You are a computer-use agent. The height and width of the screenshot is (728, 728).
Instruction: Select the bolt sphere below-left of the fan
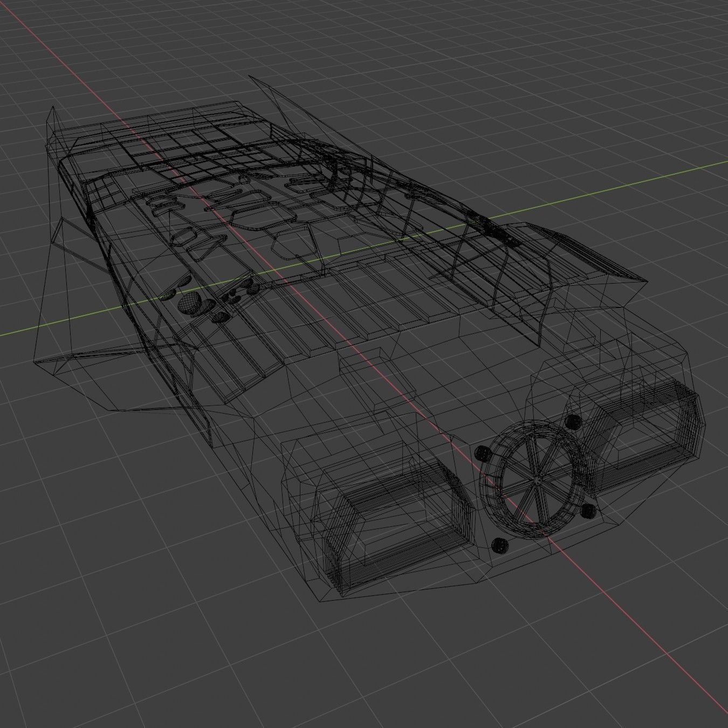[x=500, y=545]
